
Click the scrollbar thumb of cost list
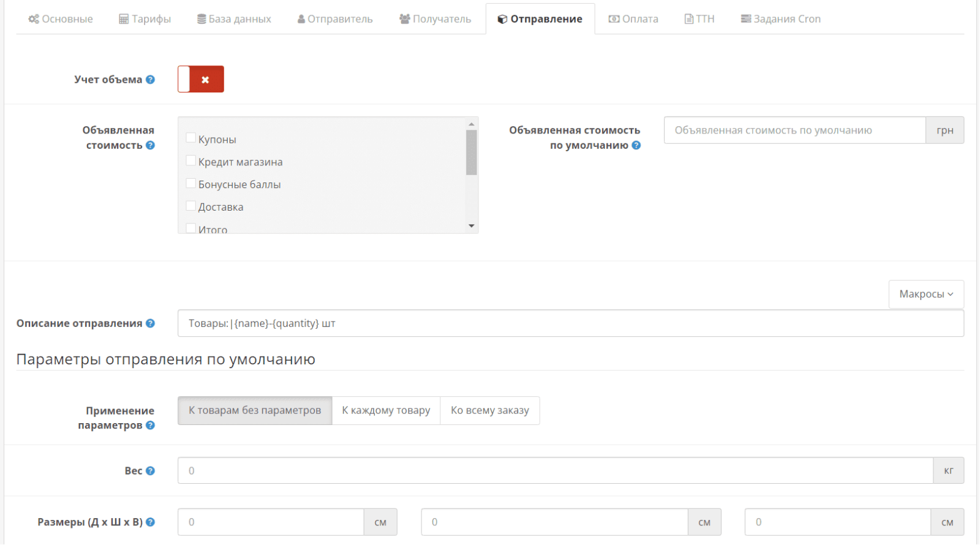tap(471, 152)
